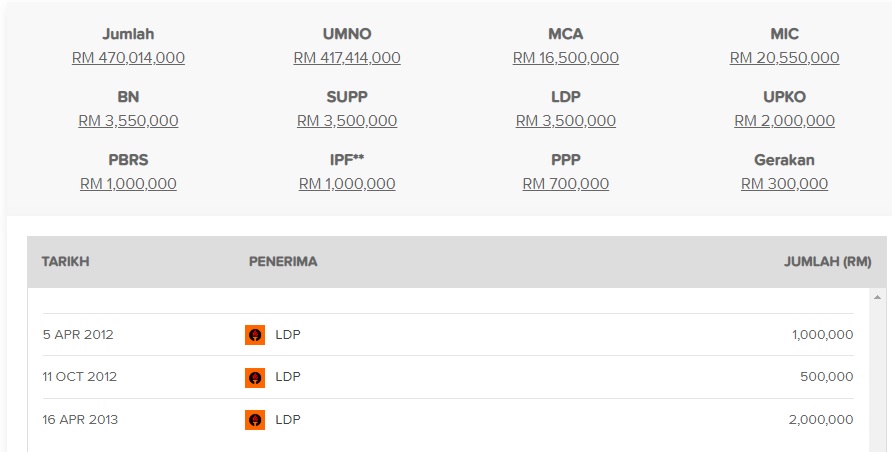
Task: Click the LDP icon in the 16 Apr 2013 row
Action: (255, 420)
